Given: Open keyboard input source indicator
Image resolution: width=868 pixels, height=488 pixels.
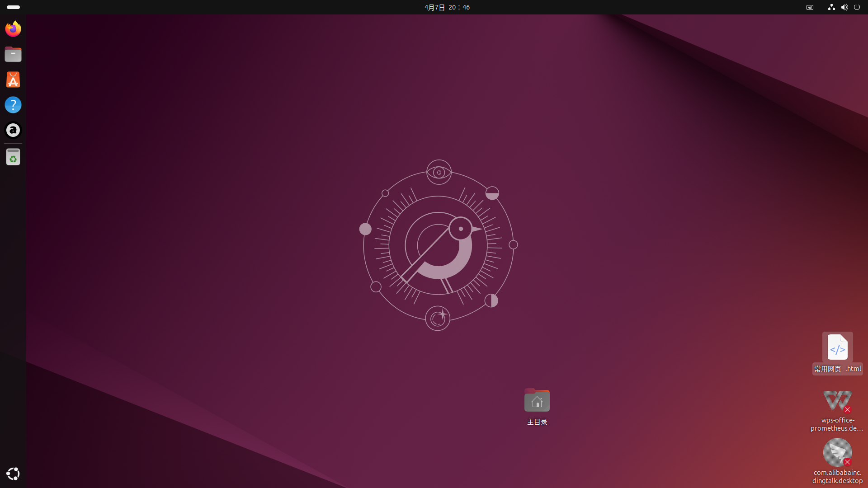Looking at the screenshot, I should 810,7.
